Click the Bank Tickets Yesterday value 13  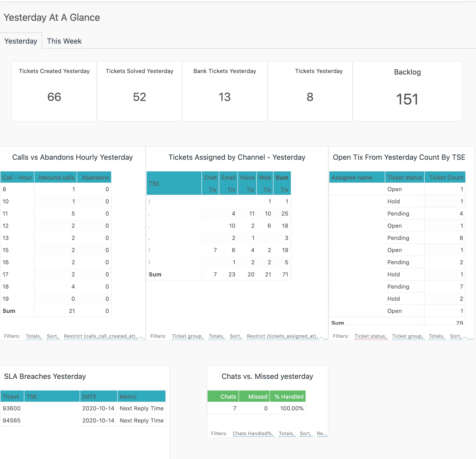click(x=225, y=97)
